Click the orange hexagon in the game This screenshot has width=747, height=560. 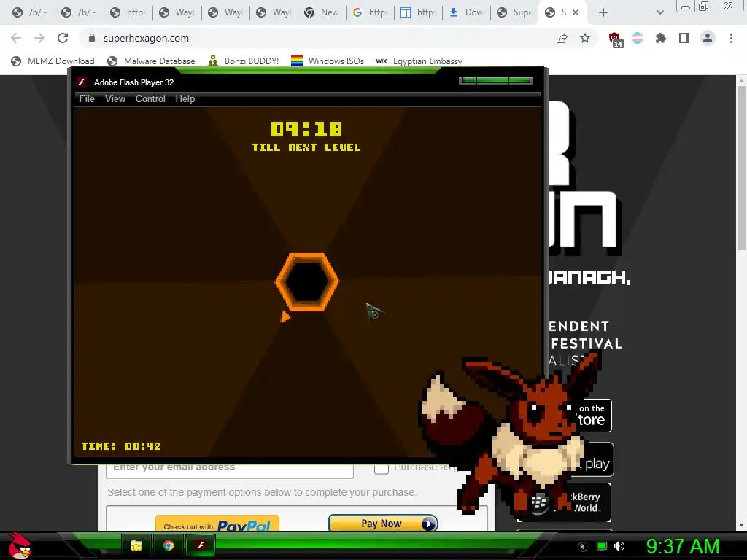307,282
